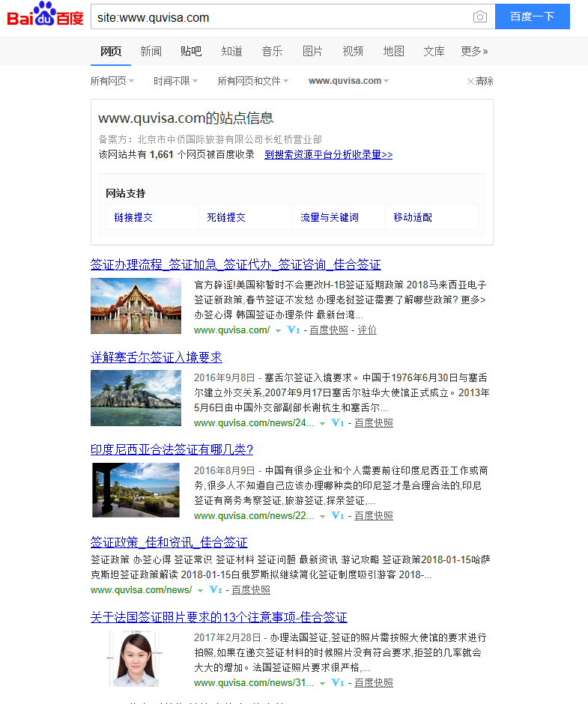The width and height of the screenshot is (588, 704).
Task: Expand arrow beside www.quvisa.com/news/22... URL
Action: coord(322,517)
